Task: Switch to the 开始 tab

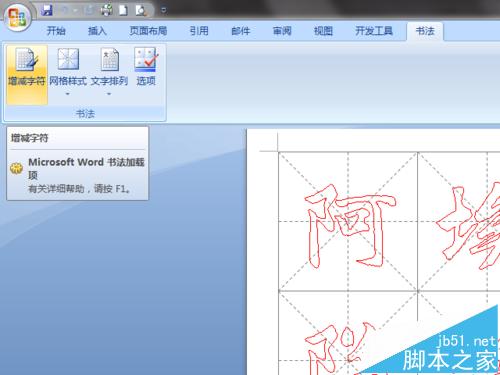Action: [56, 31]
